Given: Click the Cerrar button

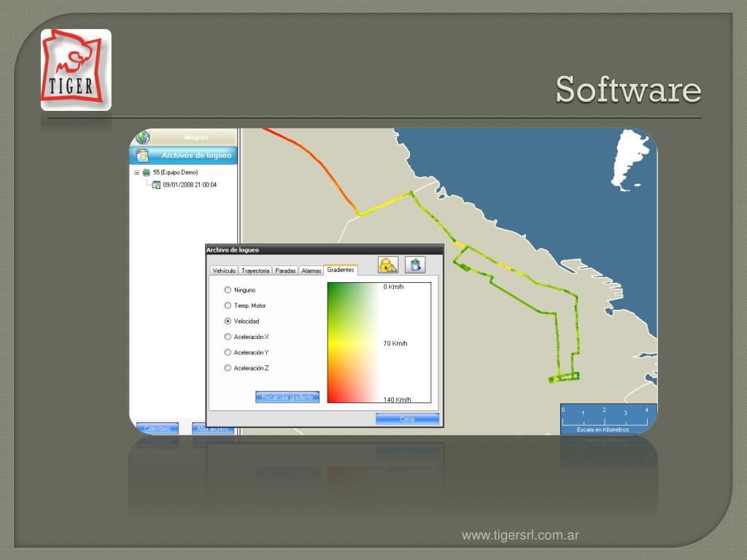Looking at the screenshot, I should tap(407, 419).
